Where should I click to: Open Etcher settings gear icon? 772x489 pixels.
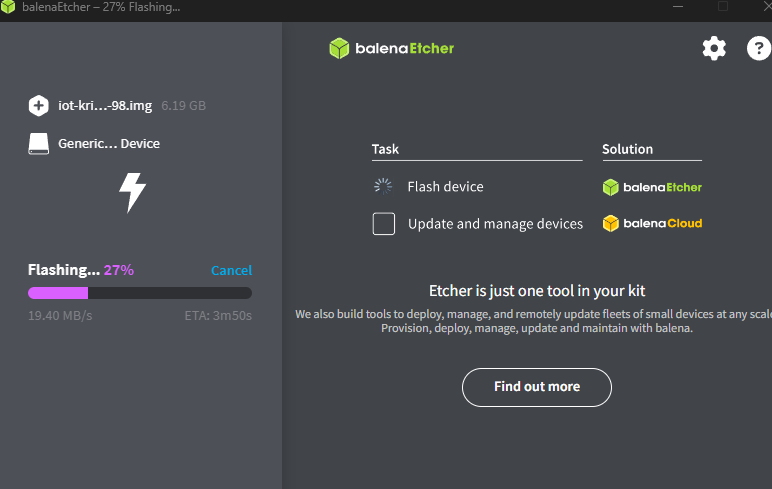click(714, 48)
